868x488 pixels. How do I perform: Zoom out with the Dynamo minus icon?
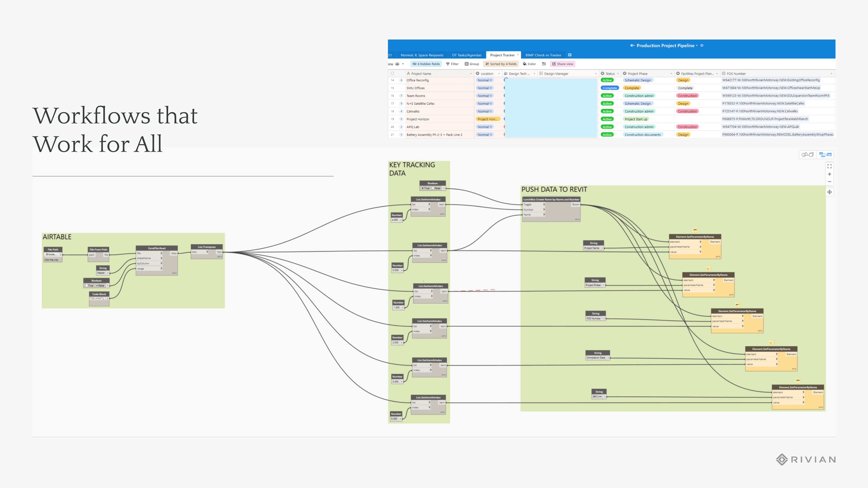pos(829,181)
